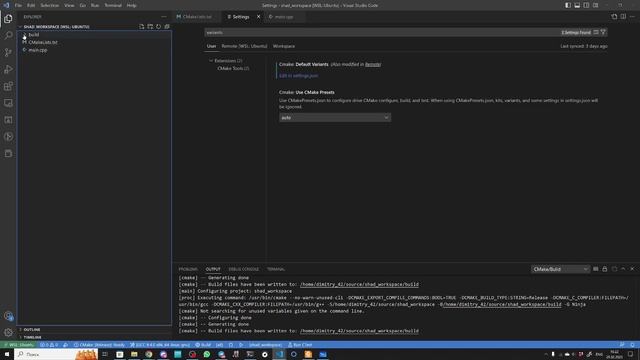Viewport: 640px width, 360px height.
Task: Open the Problems panel tab
Action: [x=188, y=269]
